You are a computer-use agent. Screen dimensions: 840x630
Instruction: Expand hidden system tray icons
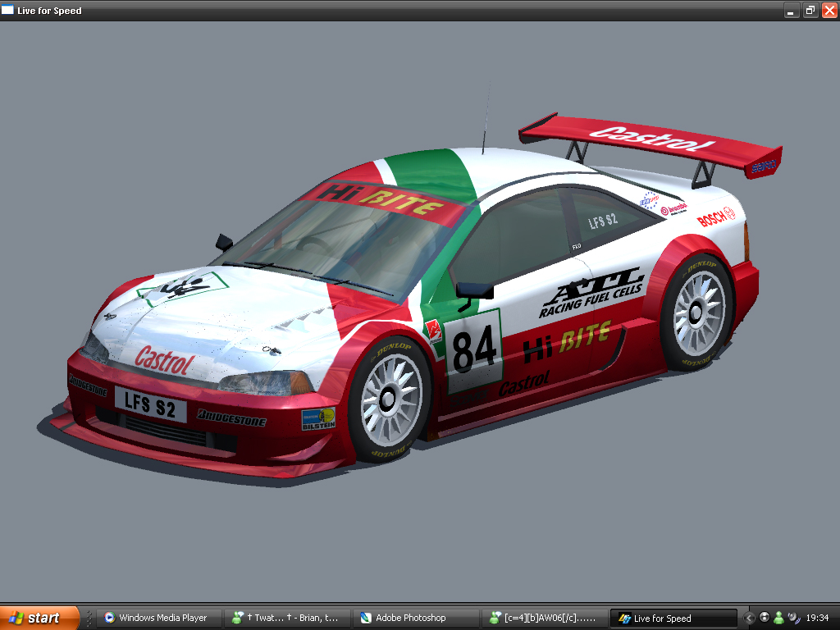point(749,619)
